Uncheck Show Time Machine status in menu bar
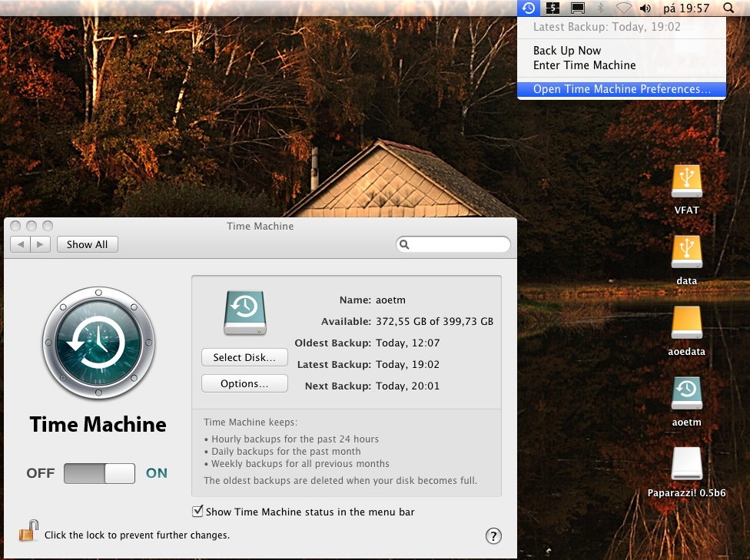This screenshot has width=750, height=560. 198,511
